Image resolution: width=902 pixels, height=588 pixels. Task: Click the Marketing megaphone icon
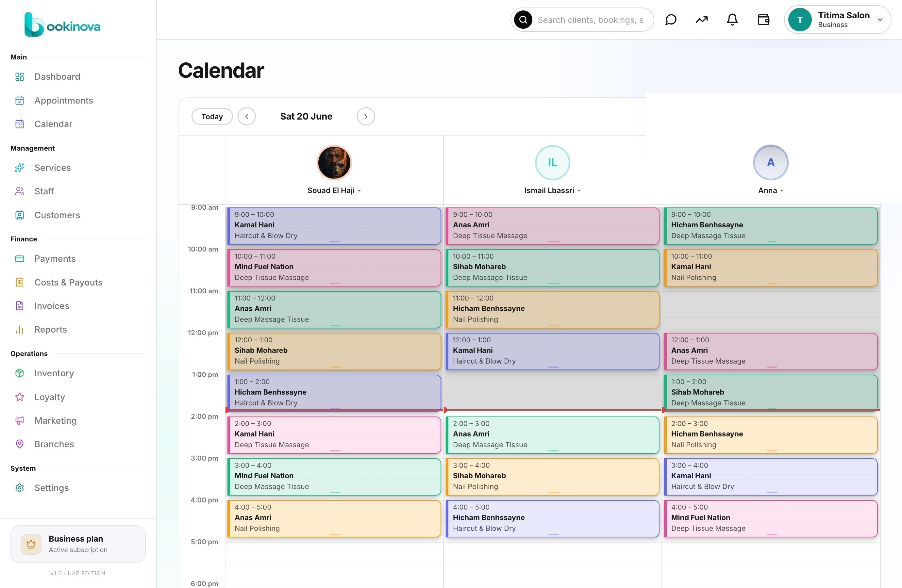pyautogui.click(x=19, y=420)
